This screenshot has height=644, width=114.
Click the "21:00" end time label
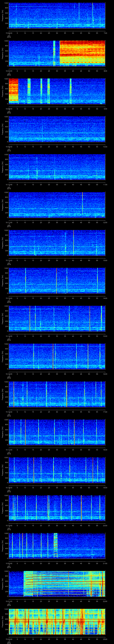[105, 563]
